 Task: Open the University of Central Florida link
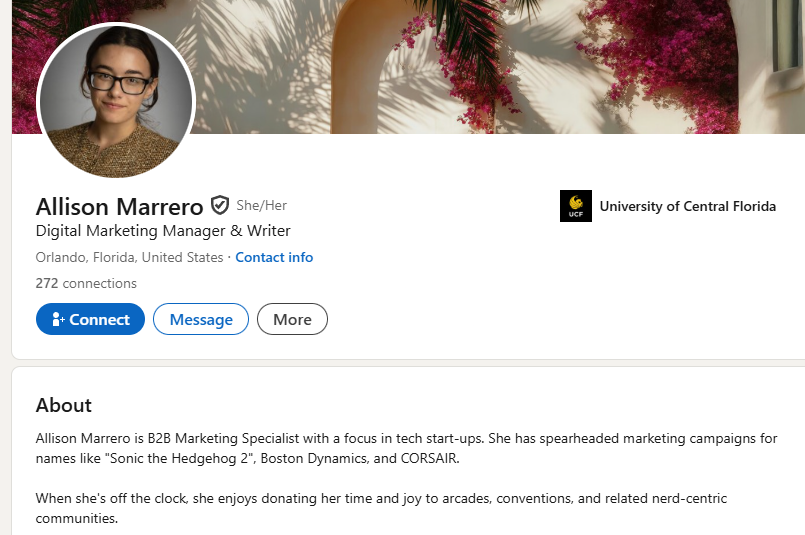pos(687,206)
